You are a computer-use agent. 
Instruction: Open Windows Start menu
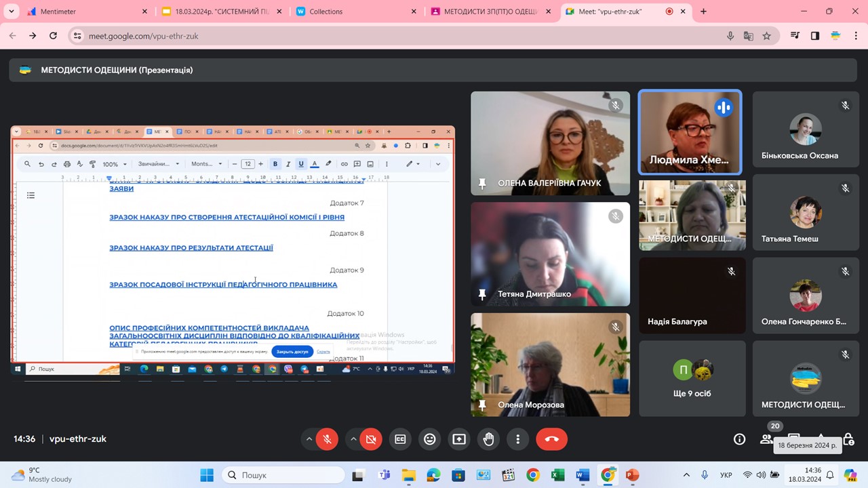[207, 475]
